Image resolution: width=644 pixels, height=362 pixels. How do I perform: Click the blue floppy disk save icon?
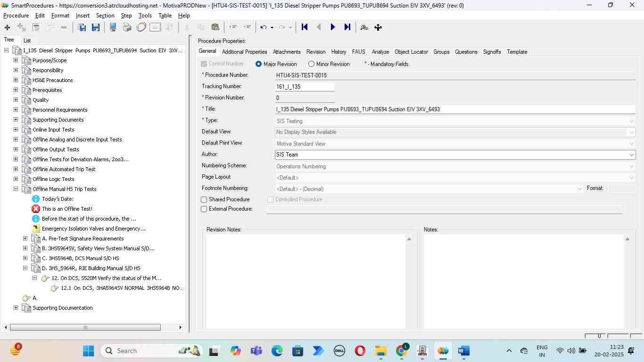tap(96, 27)
